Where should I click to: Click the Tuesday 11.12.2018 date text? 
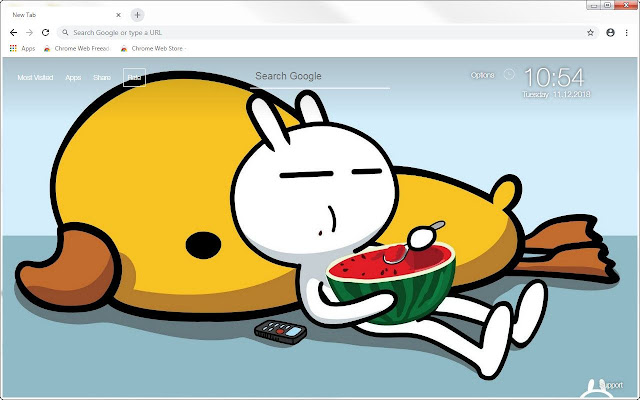556,95
